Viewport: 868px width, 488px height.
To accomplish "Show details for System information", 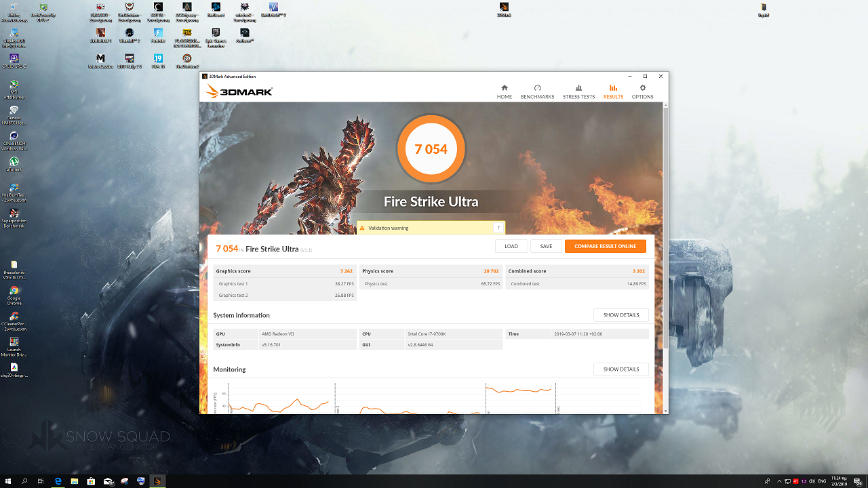I will [620, 315].
